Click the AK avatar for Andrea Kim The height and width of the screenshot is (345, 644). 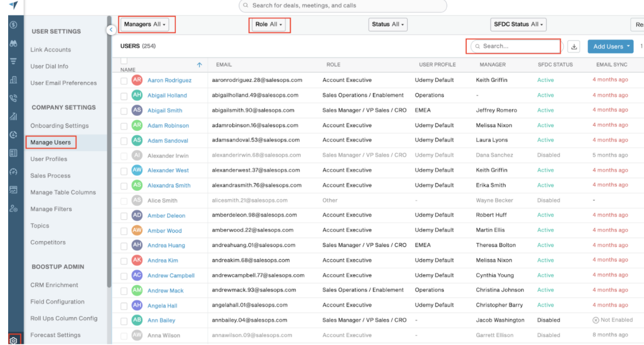137,260
